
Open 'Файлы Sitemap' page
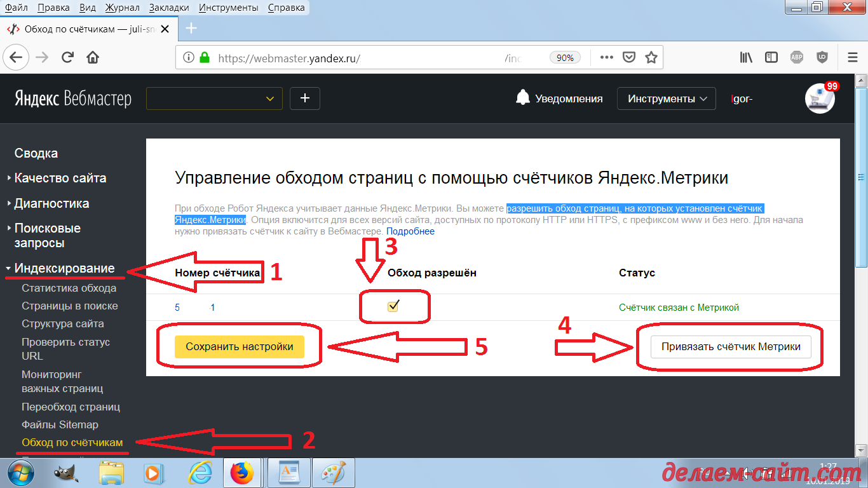click(60, 424)
